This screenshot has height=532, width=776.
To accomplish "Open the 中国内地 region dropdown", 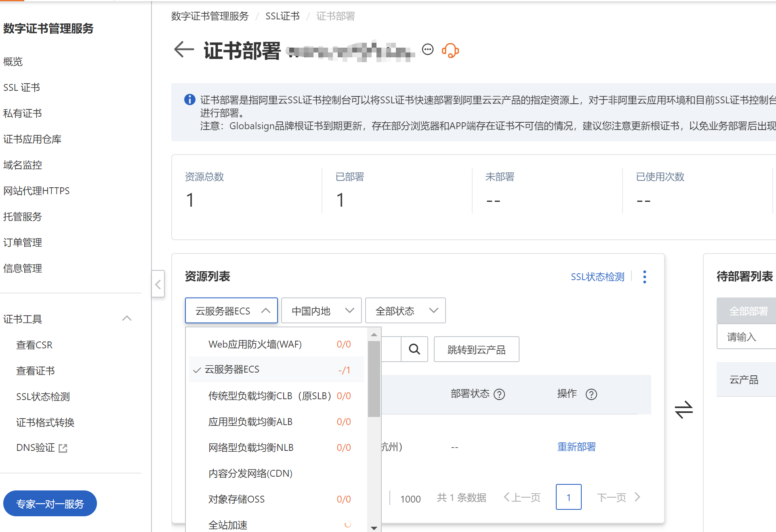I will pos(321,311).
